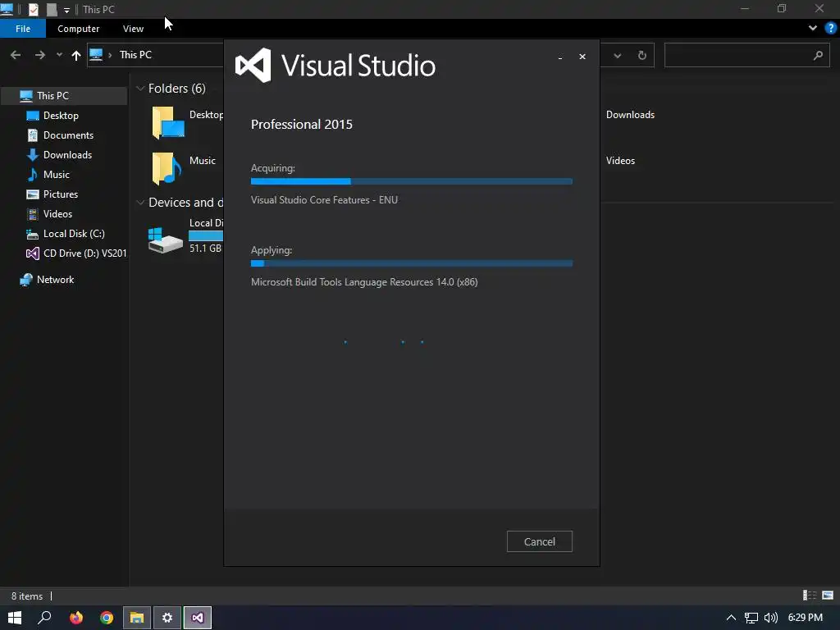Image resolution: width=840 pixels, height=630 pixels.
Task: Open the Windows Start menu
Action: 15,618
